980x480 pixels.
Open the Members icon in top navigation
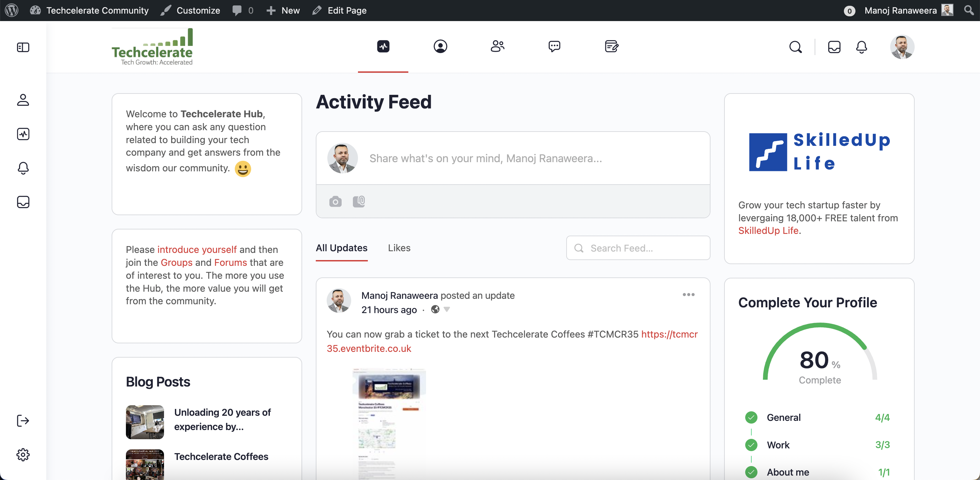[440, 46]
